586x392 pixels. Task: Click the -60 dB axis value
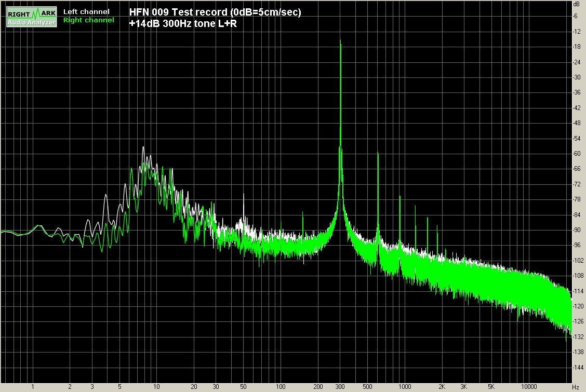click(577, 154)
